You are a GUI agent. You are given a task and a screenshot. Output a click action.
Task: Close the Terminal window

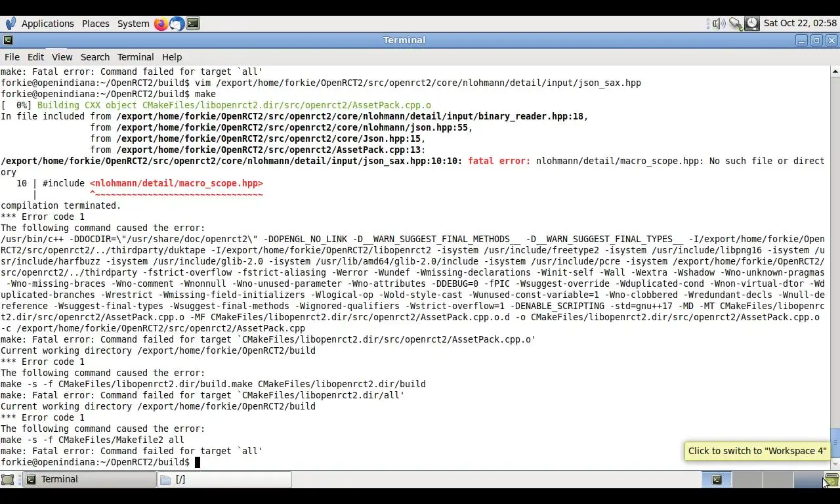(x=831, y=40)
